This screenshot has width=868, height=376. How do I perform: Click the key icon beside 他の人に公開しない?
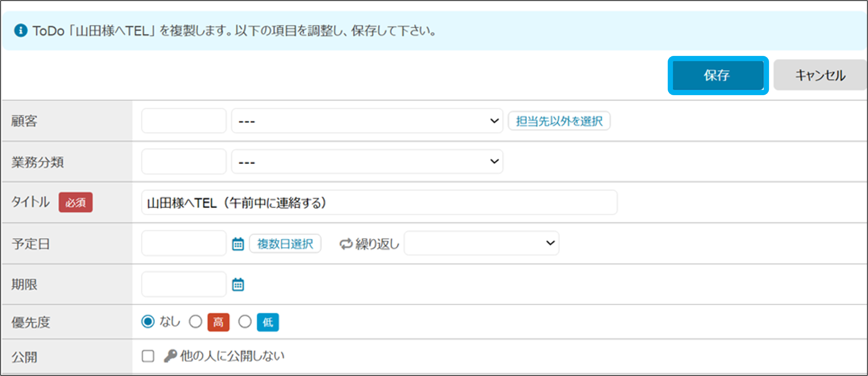tap(170, 356)
